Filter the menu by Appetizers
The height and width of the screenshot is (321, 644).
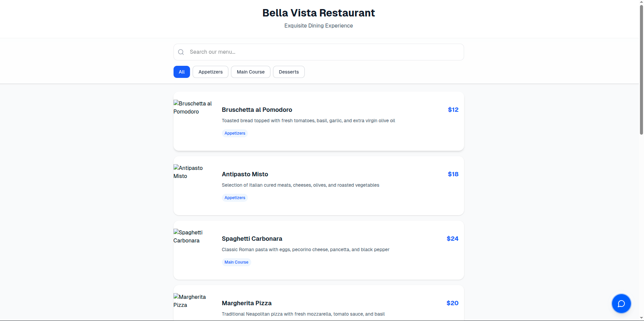(x=210, y=72)
